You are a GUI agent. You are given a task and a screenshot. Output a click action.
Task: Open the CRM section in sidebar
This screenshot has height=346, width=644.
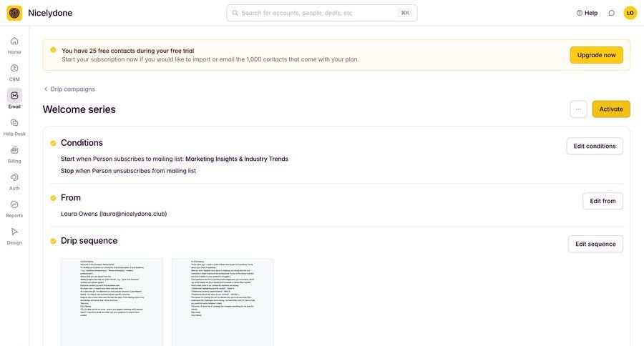[x=14, y=73]
